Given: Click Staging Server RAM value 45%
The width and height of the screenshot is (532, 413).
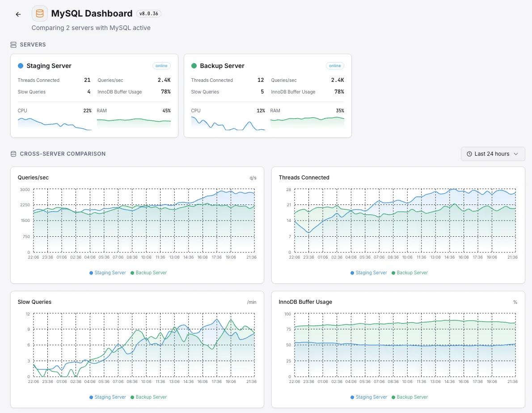Looking at the screenshot, I should click(x=167, y=111).
